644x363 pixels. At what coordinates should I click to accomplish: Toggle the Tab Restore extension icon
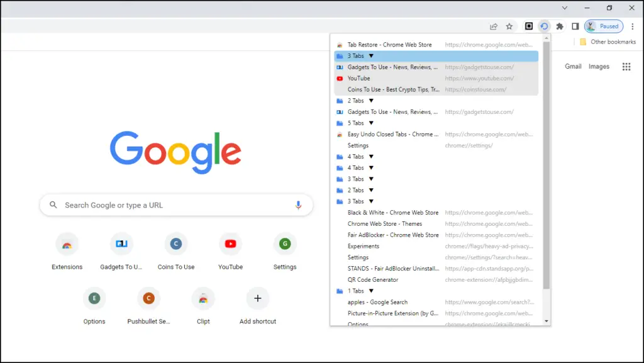[x=544, y=26]
